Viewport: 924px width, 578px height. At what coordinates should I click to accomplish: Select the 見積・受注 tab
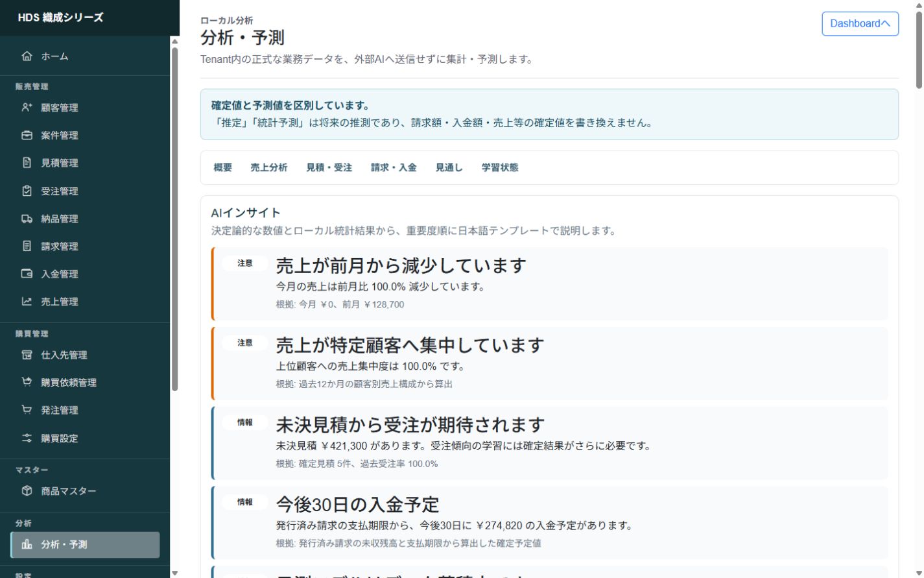329,167
